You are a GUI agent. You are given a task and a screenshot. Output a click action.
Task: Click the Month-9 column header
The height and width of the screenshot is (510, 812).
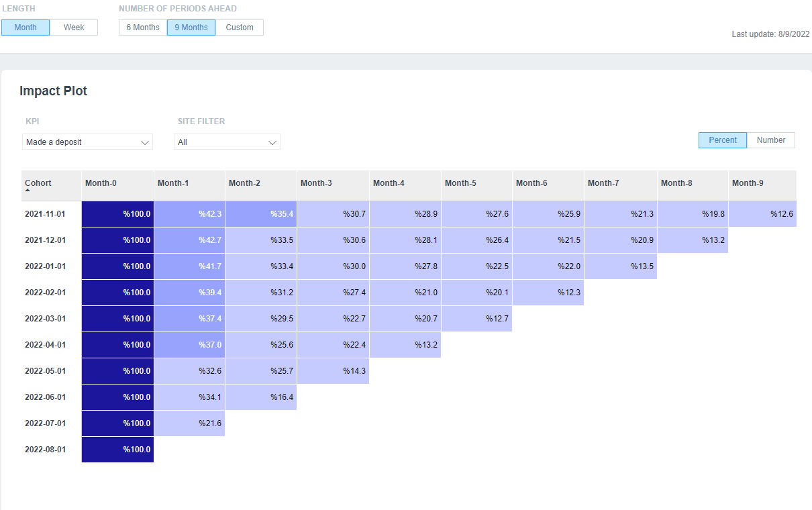point(747,183)
